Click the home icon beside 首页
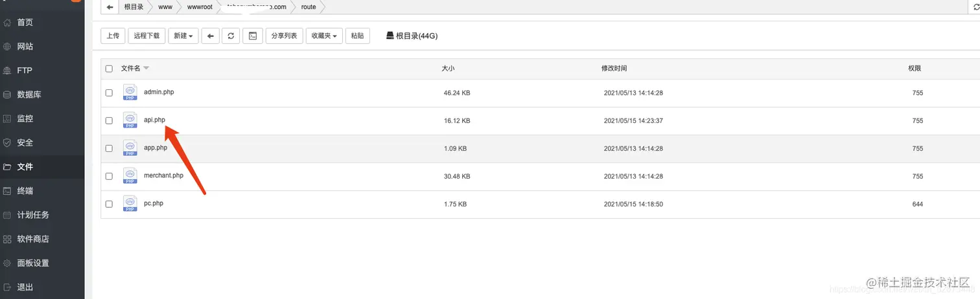This screenshot has height=299, width=980. point(7,23)
